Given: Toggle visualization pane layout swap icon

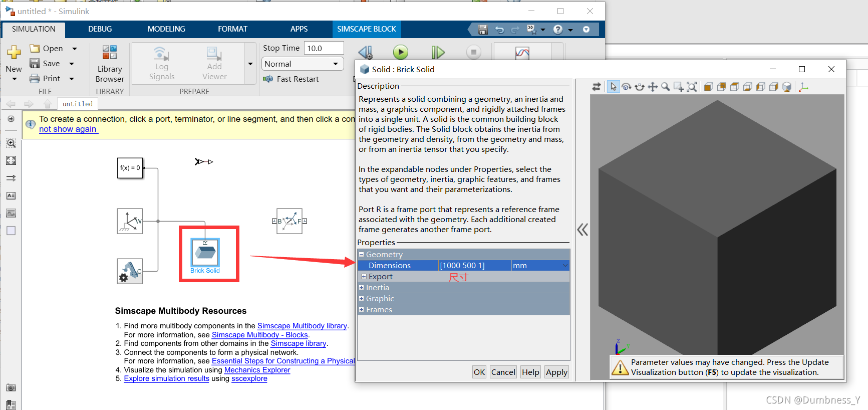Looking at the screenshot, I should (596, 87).
